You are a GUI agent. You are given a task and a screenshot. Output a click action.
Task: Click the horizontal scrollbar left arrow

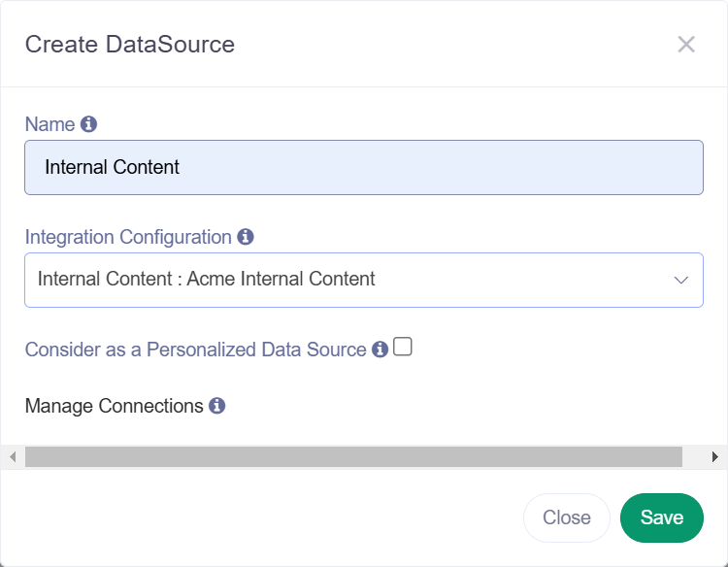[13, 457]
